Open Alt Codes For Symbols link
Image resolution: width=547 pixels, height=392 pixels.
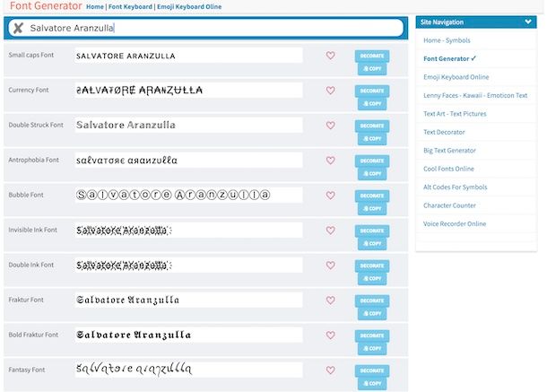456,187
